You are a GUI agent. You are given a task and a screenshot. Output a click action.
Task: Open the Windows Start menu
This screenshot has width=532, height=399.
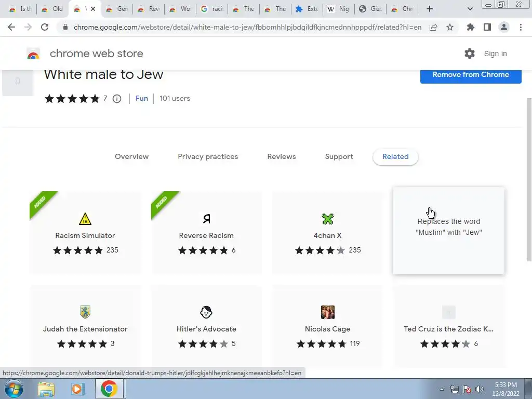point(14,389)
